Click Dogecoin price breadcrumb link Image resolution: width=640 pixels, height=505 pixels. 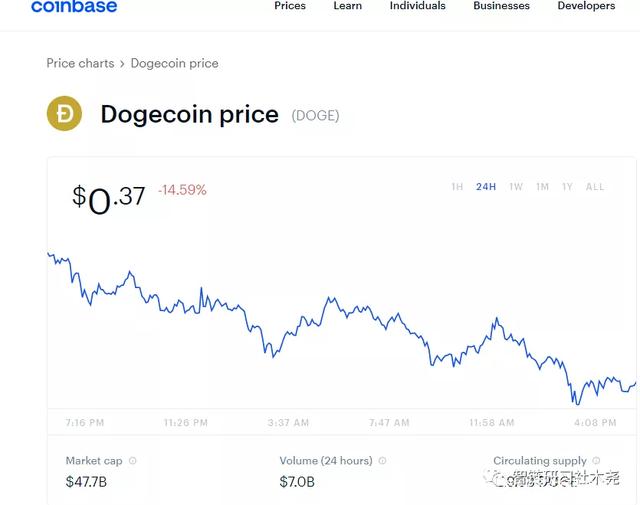pyautogui.click(x=174, y=63)
